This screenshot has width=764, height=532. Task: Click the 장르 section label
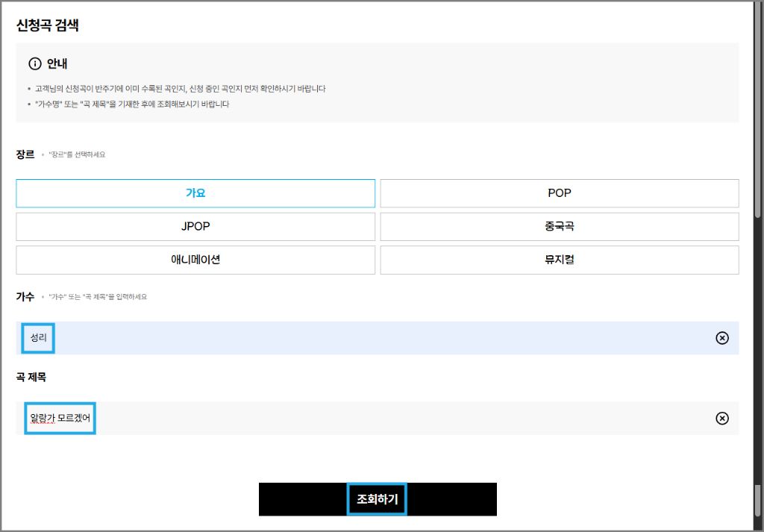coord(25,154)
